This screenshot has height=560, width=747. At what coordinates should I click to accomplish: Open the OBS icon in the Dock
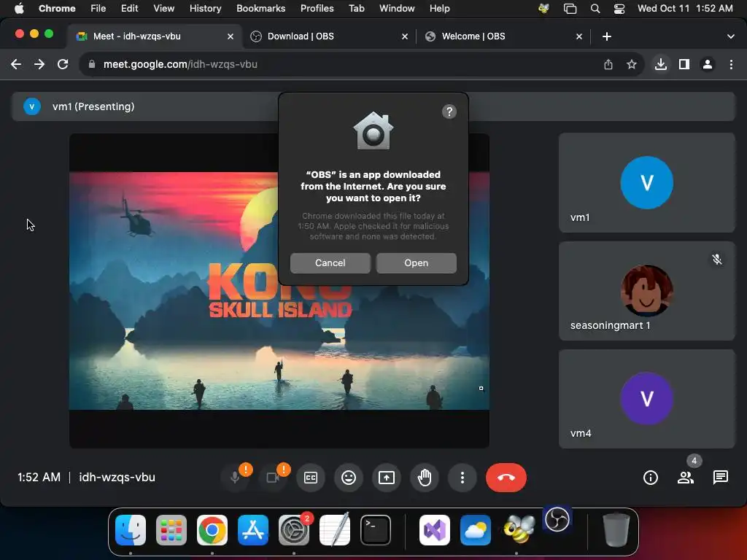coord(557,519)
